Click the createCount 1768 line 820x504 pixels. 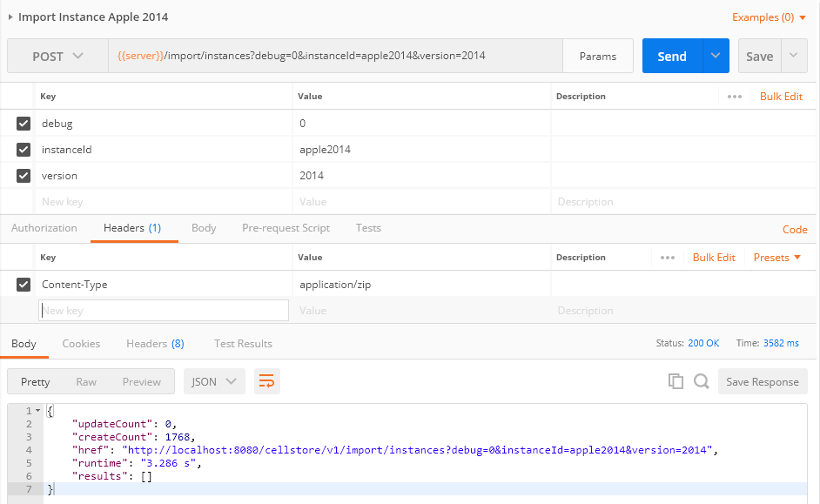coord(133,437)
